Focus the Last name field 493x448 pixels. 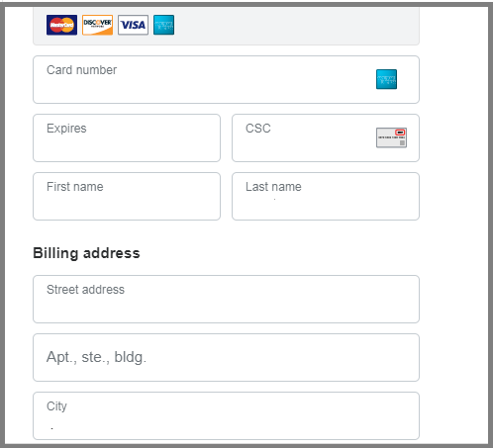pyautogui.click(x=326, y=196)
